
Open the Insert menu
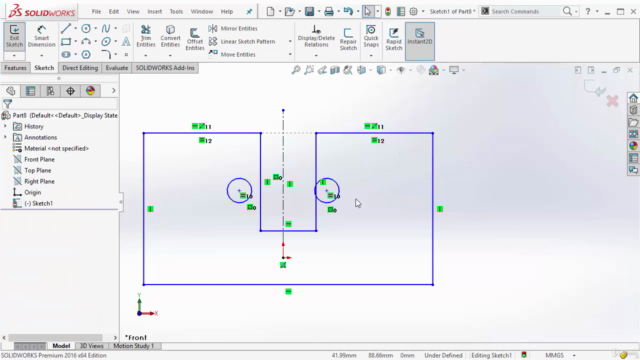[x=155, y=11]
